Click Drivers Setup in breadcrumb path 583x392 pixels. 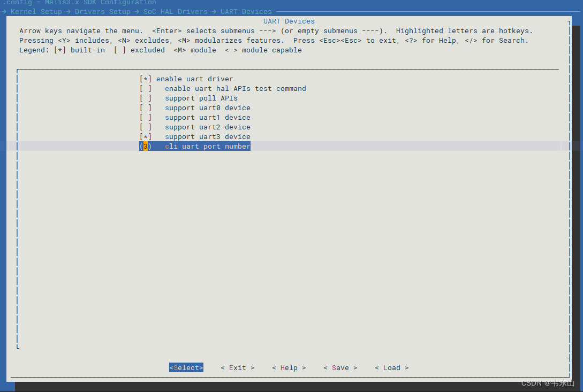click(x=103, y=12)
